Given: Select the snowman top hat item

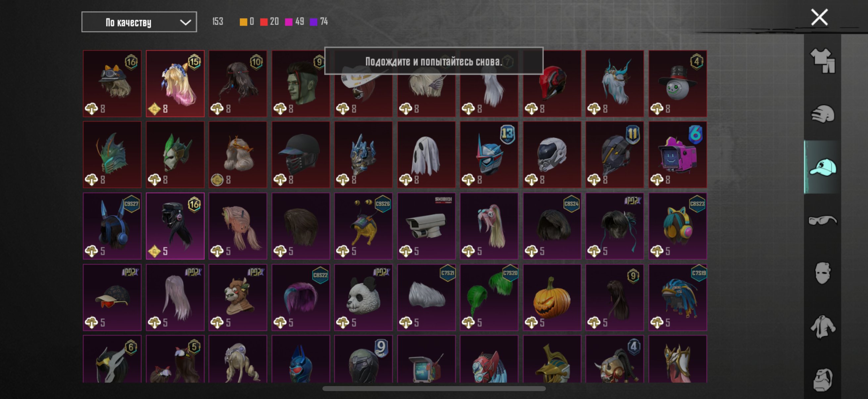Looking at the screenshot, I should point(677,83).
